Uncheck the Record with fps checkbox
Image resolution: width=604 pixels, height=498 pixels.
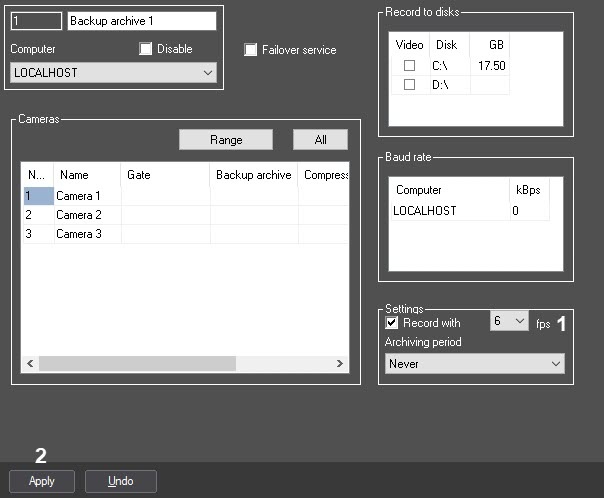391,322
